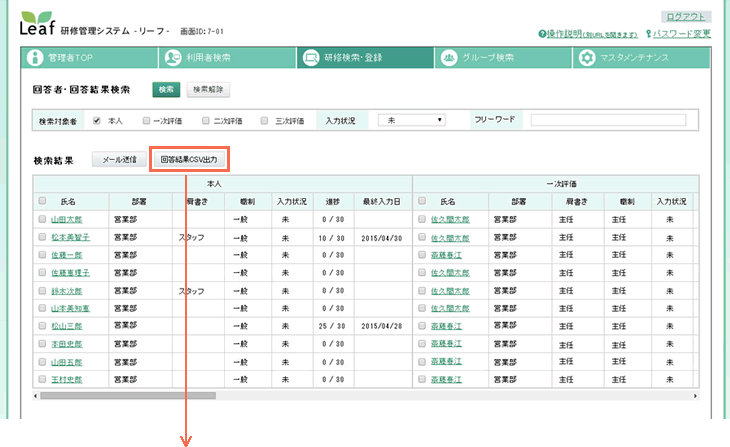Check the checkbox beside 鈴木次郎
The width and height of the screenshot is (730, 447).
[42, 291]
